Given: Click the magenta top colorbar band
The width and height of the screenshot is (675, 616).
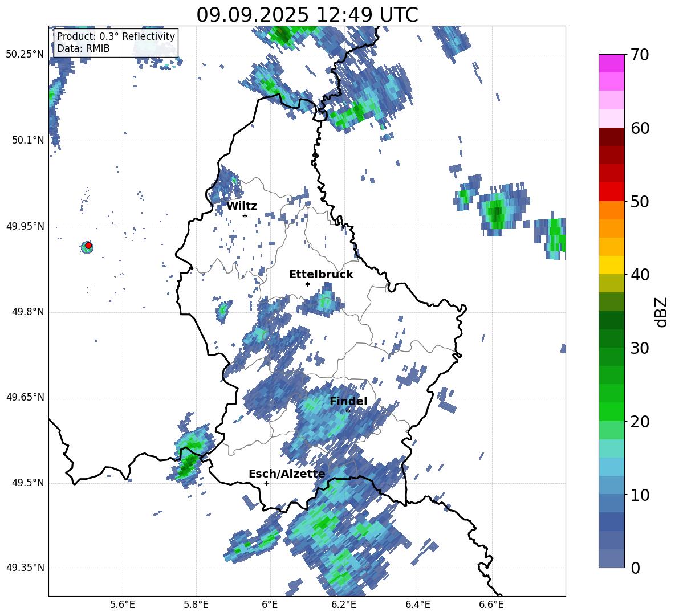Looking at the screenshot, I should 611,63.
